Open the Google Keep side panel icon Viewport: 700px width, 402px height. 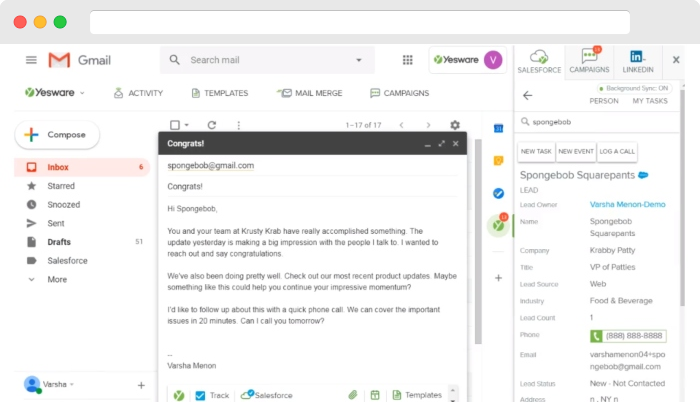pyautogui.click(x=498, y=161)
